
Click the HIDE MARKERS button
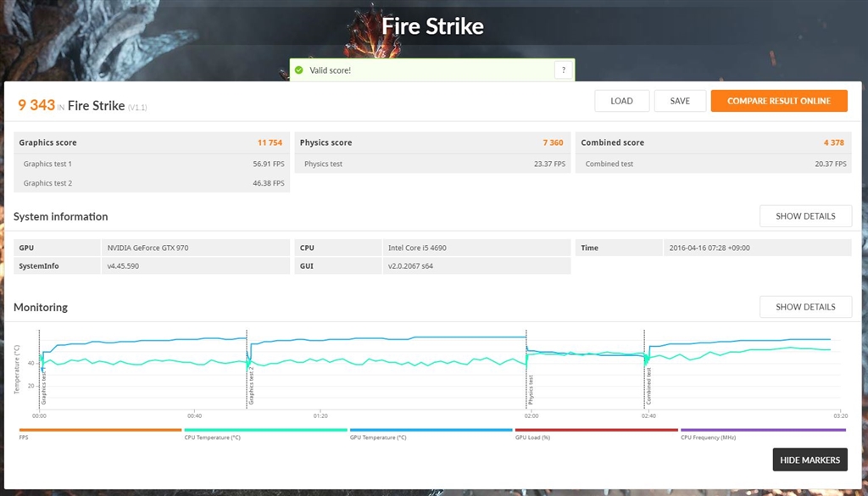pyautogui.click(x=810, y=460)
